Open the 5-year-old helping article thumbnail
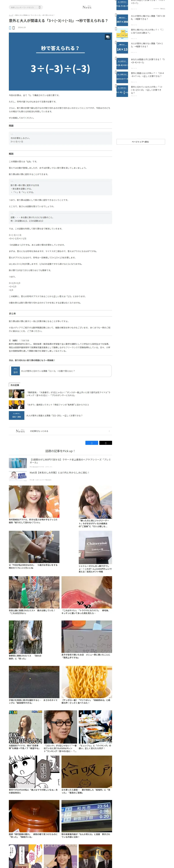Image resolution: width=174 pixels, height=868 pixels. pos(34,547)
